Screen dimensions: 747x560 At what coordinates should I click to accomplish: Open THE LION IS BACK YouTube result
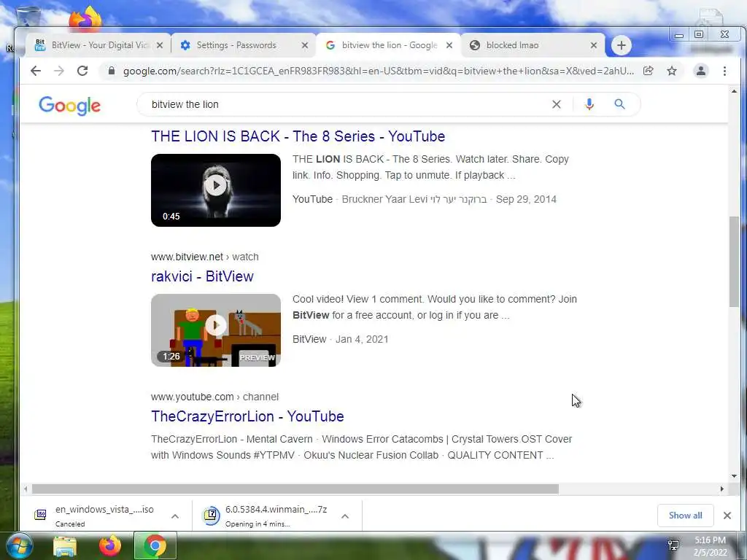298,136
